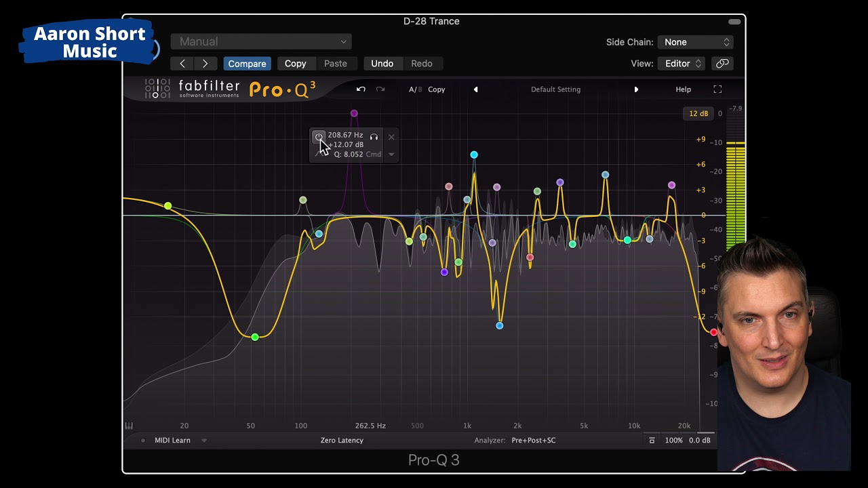868x488 pixels.
Task: Open the Side Chain None dropdown
Action: pos(696,42)
